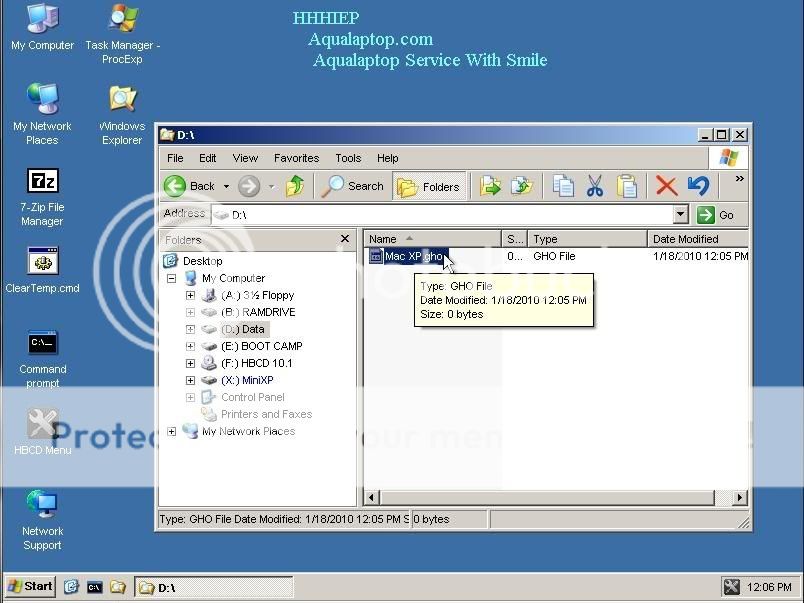This screenshot has width=804, height=603.
Task: Open the Back button history dropdown
Action: click(227, 186)
